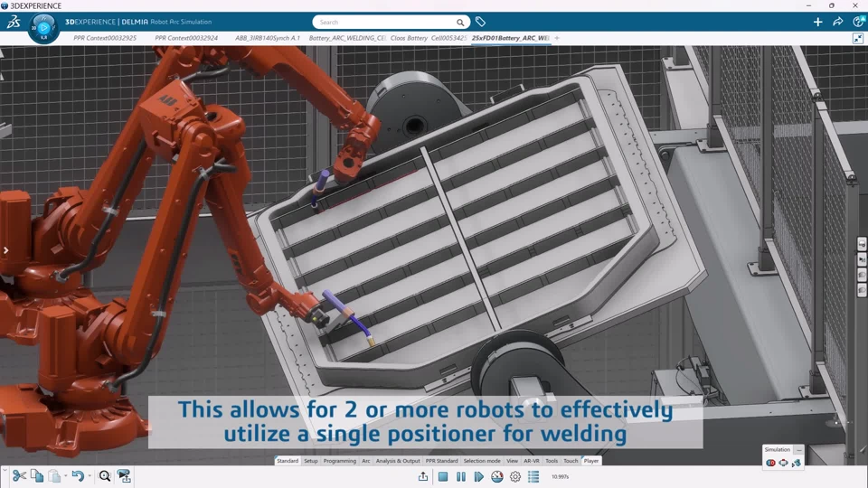Click the Cut scissors icon
This screenshot has width=868, height=488.
click(x=19, y=476)
